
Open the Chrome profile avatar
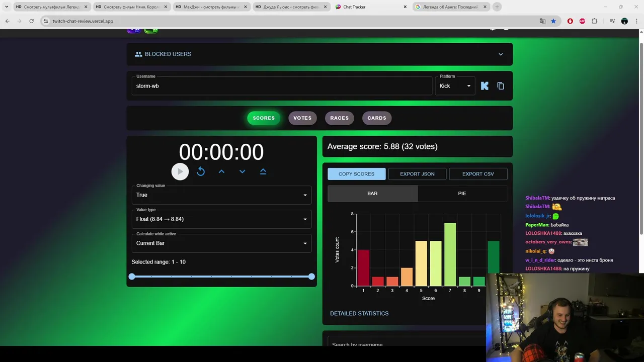624,21
